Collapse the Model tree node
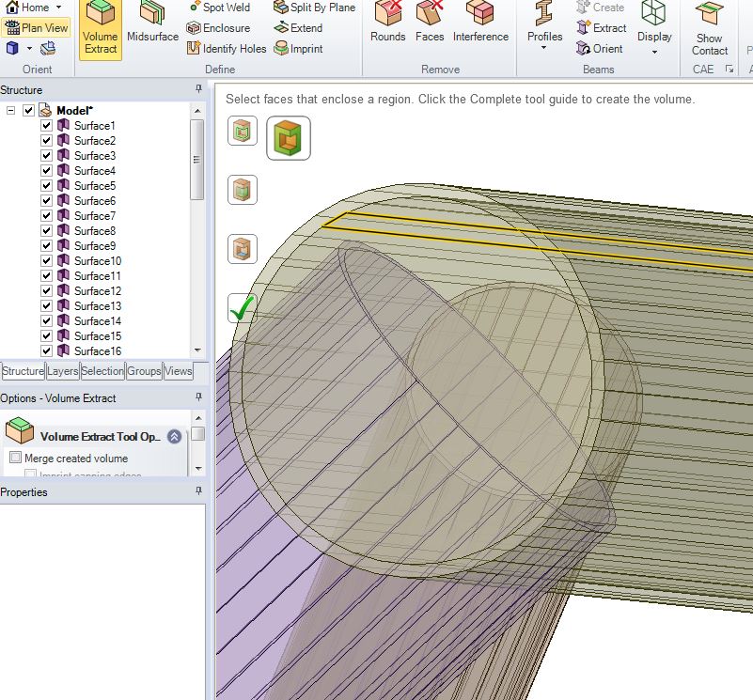This screenshot has height=700, width=753. 11,111
